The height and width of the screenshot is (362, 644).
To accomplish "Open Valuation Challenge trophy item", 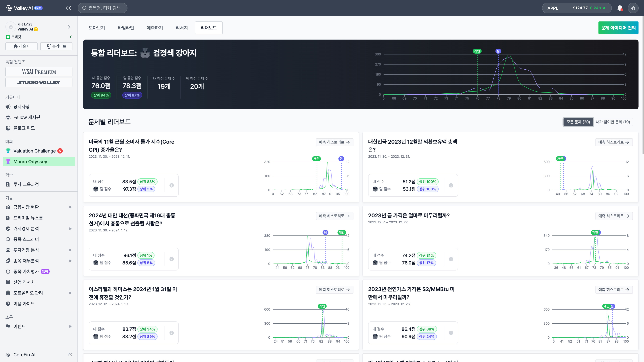I will tap(35, 151).
